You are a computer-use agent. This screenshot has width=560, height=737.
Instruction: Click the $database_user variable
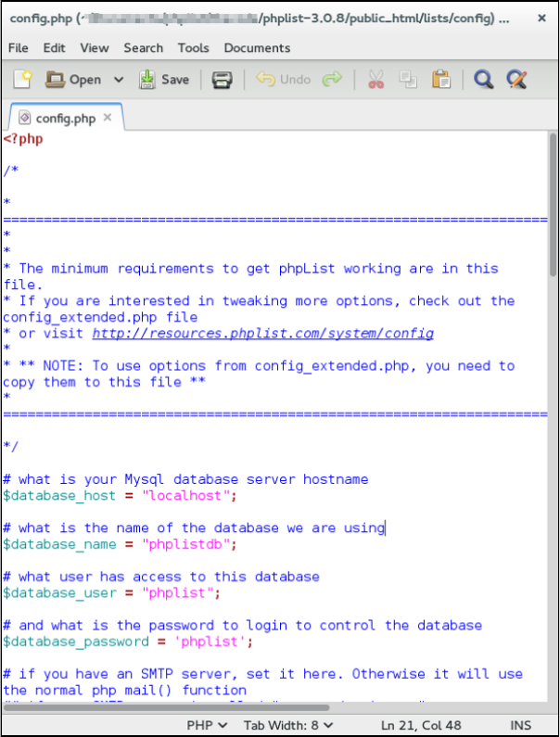pos(59,593)
